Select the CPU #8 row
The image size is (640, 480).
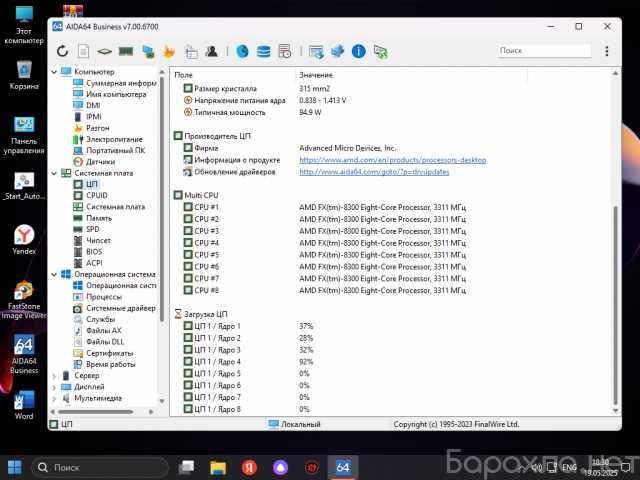pyautogui.click(x=324, y=290)
